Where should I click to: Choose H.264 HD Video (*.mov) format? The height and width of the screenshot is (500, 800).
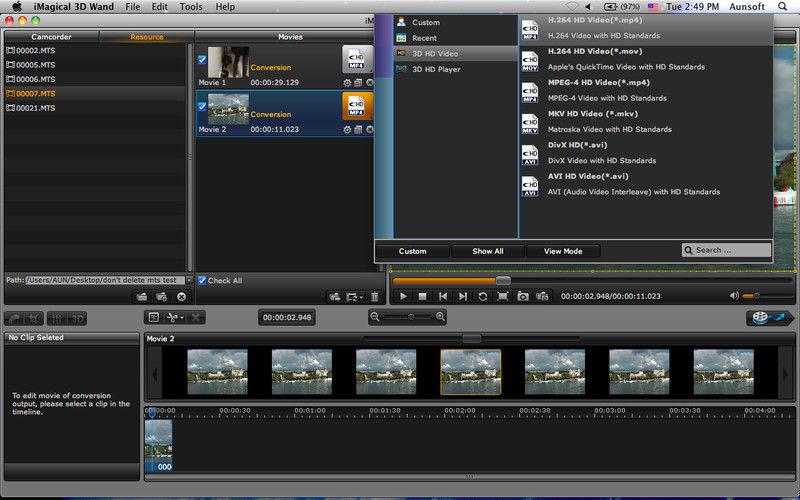pyautogui.click(x=646, y=59)
